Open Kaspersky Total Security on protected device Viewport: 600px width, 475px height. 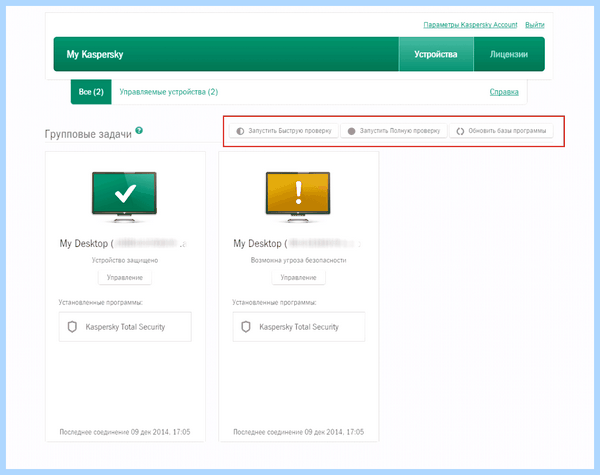point(125,326)
